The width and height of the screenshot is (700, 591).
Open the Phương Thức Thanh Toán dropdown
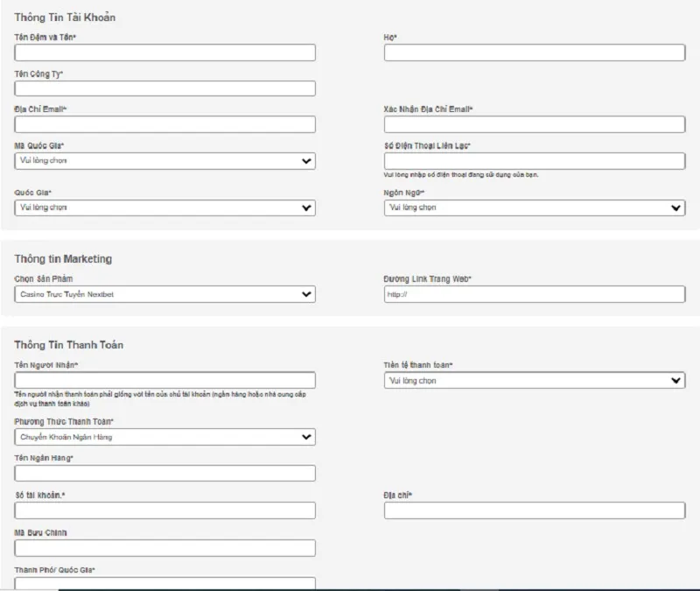click(164, 437)
